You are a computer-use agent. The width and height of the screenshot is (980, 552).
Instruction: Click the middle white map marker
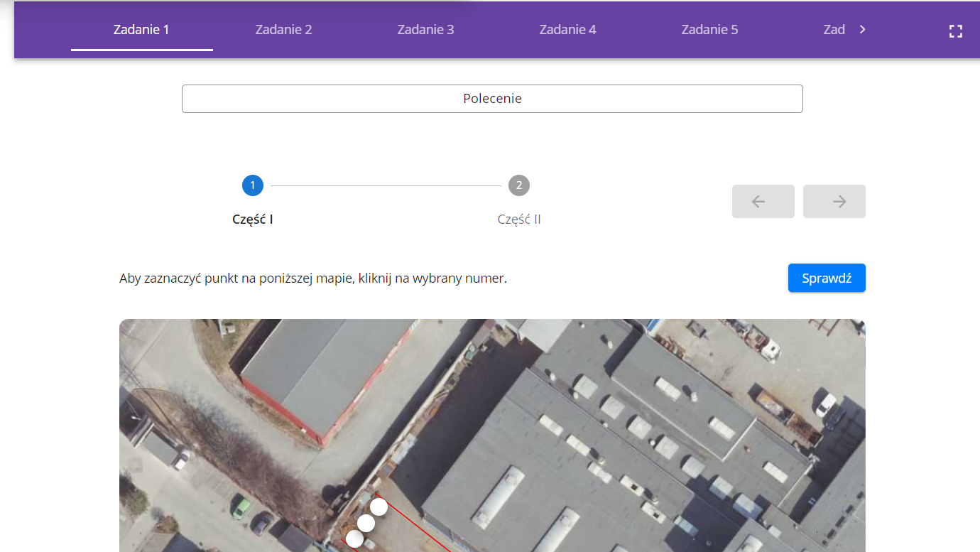pos(366,524)
